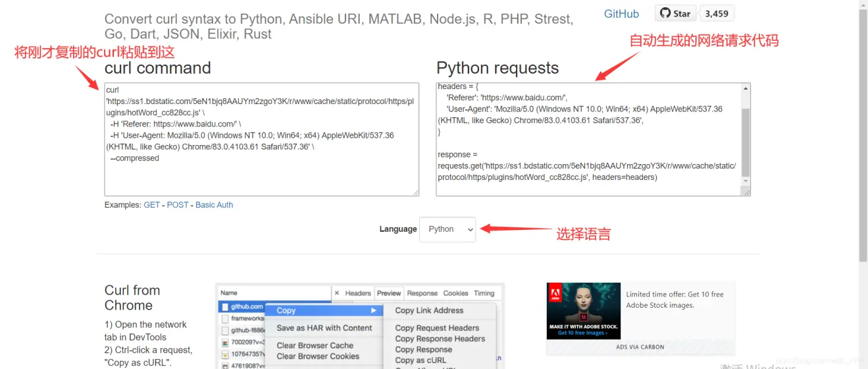Click the page scrollbar up arrow
The image size is (868, 369).
tap(863, 4)
